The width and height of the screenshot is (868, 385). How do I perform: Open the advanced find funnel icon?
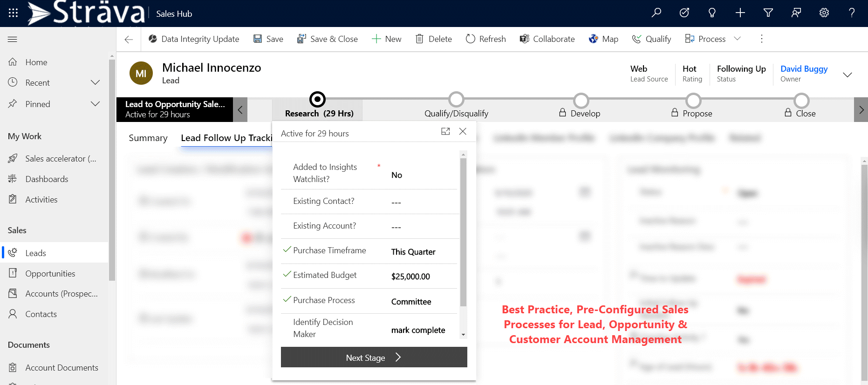click(768, 13)
